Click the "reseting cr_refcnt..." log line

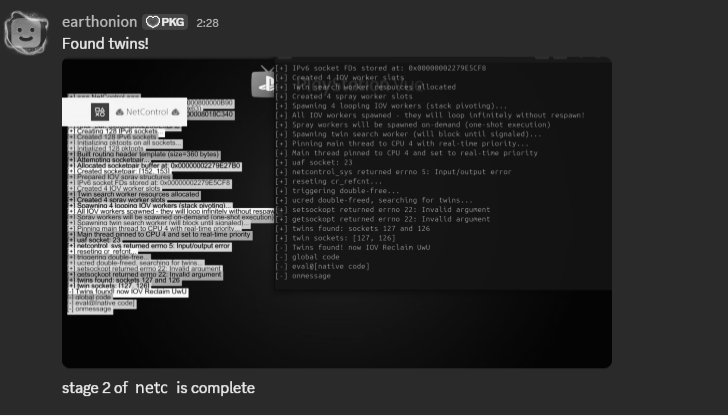coord(329,182)
